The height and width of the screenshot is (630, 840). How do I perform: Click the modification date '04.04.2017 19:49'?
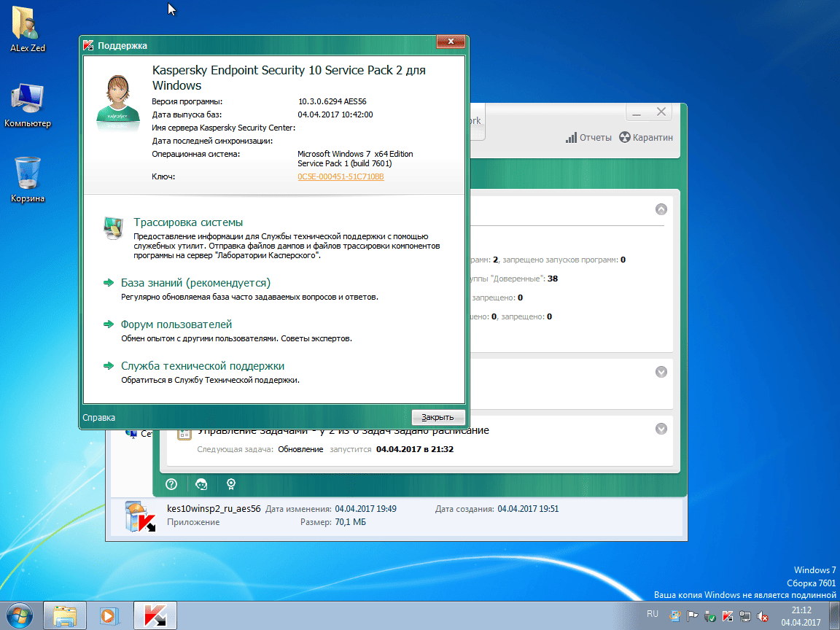366,509
